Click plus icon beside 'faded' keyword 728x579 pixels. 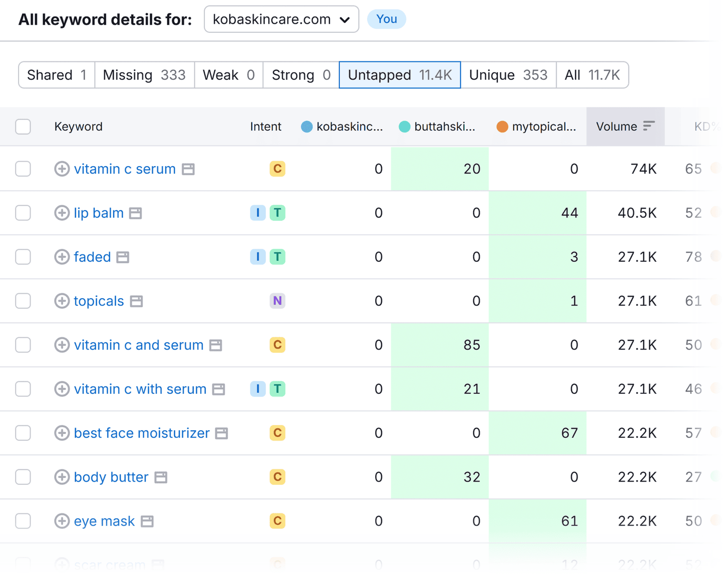62,257
